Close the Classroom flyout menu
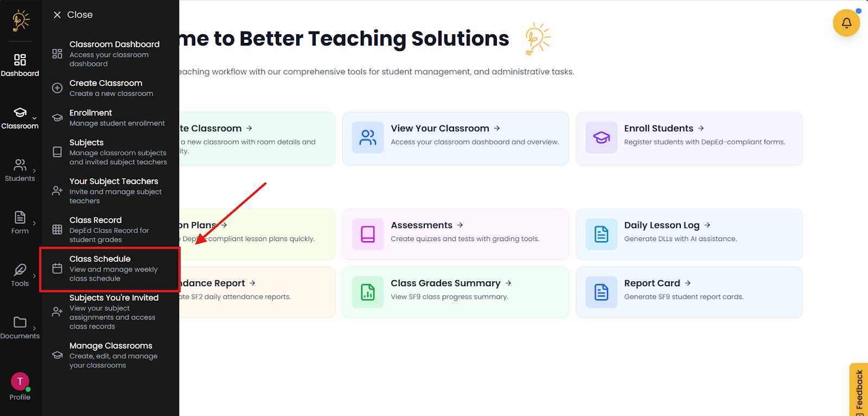The width and height of the screenshot is (868, 416). [73, 15]
